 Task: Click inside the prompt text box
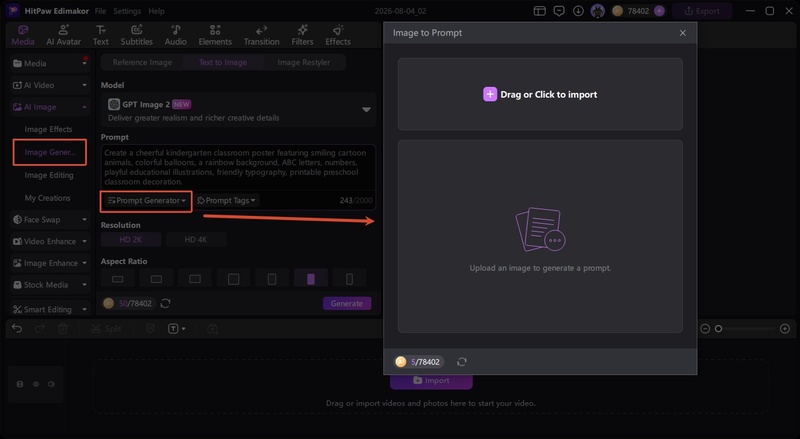click(238, 167)
